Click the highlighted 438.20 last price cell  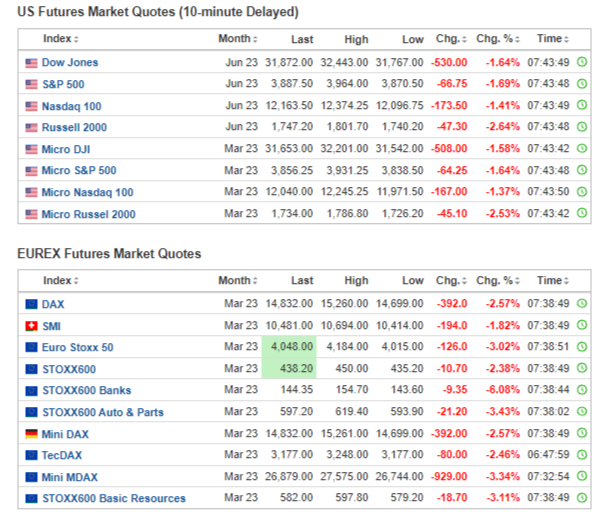tap(289, 368)
